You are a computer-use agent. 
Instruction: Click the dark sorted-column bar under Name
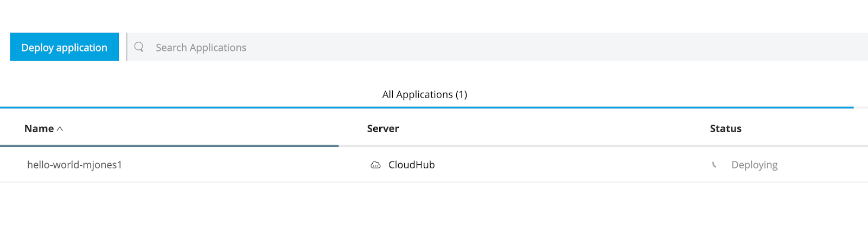point(169,146)
